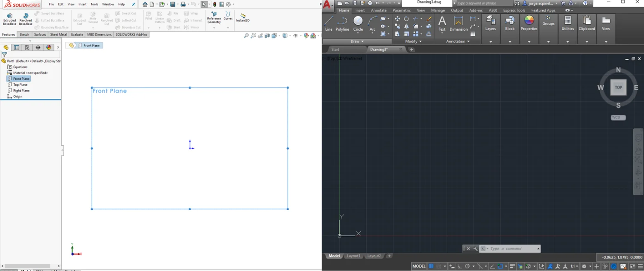
Task: Click the TOP face of AutoCAD ViewCube
Action: point(618,87)
